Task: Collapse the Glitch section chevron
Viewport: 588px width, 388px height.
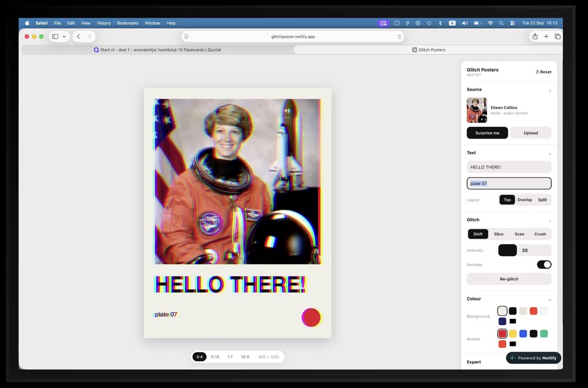Action: pos(550,221)
